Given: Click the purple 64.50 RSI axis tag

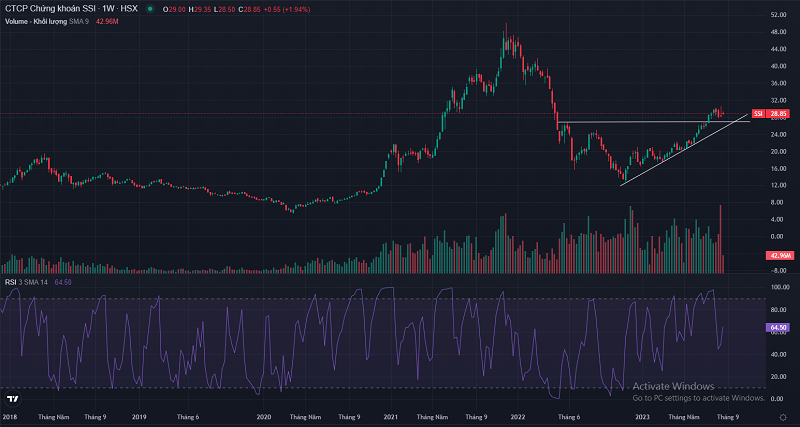Looking at the screenshot, I should [778, 326].
